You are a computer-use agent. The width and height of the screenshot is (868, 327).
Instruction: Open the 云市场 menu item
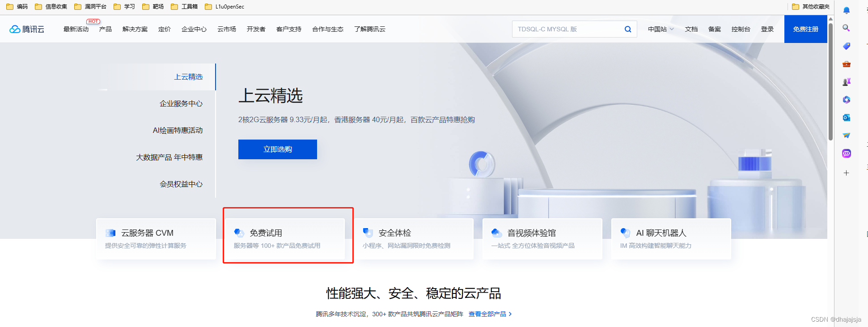pos(227,29)
